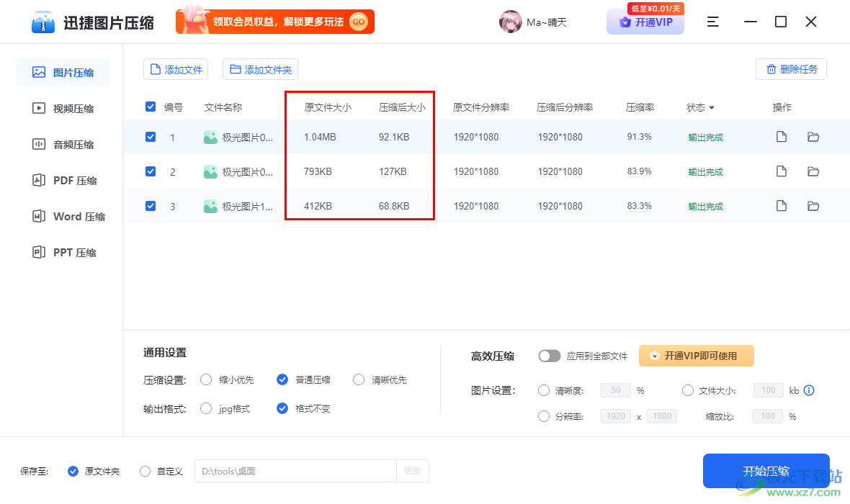Switch to the 图片压缩 tab

63,72
